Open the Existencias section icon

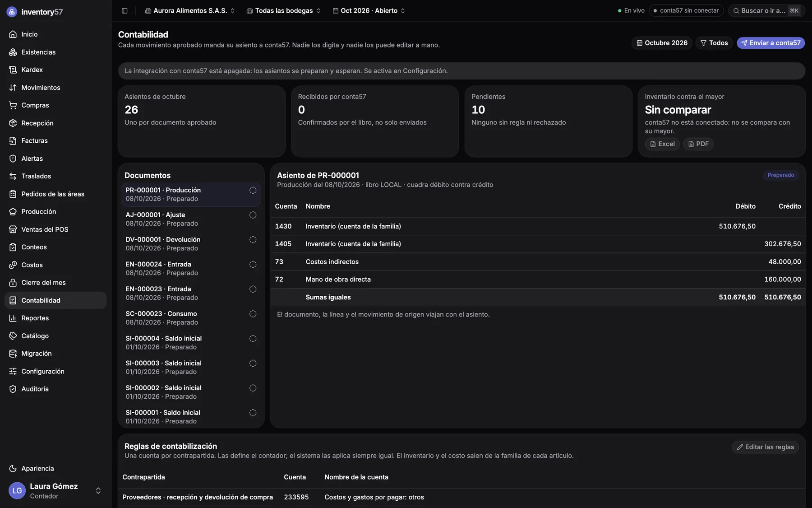coord(13,52)
